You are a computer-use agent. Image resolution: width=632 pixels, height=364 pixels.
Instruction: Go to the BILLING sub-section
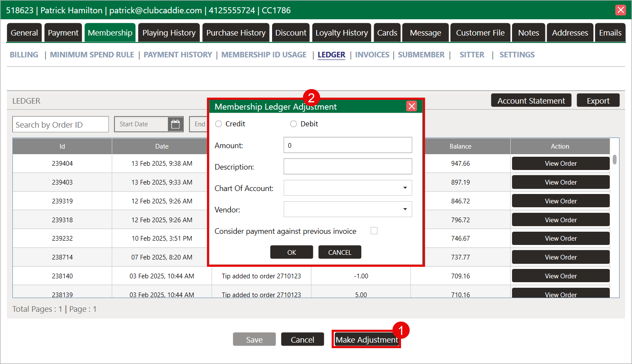click(x=24, y=55)
